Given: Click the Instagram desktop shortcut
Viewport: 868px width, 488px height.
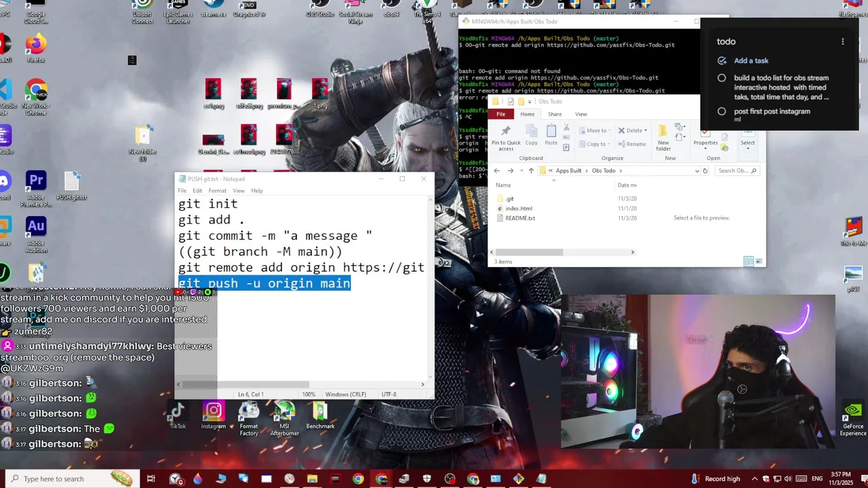Looking at the screenshot, I should (x=213, y=415).
